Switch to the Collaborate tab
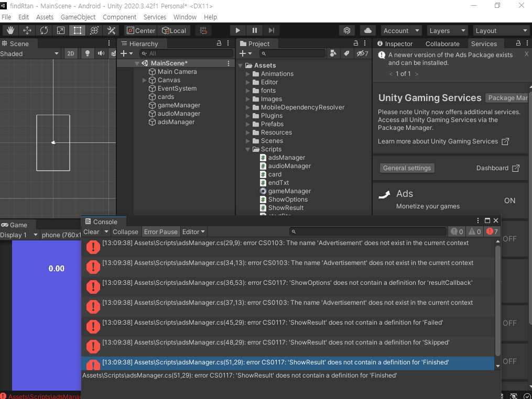 point(442,44)
